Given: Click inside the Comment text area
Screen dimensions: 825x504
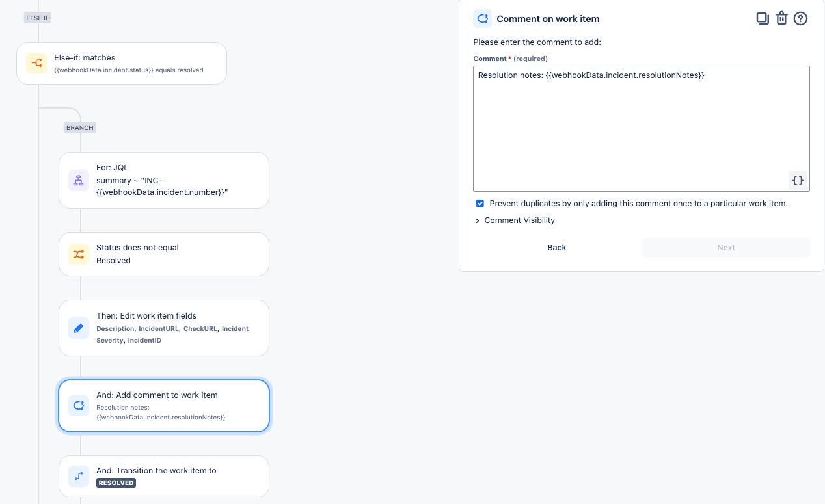Looking at the screenshot, I should point(641,130).
